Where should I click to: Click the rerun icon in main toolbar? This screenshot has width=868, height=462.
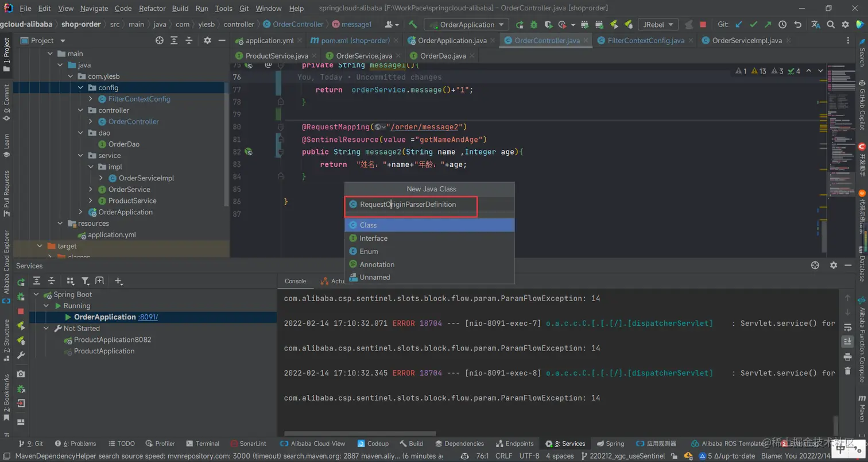[520, 25]
